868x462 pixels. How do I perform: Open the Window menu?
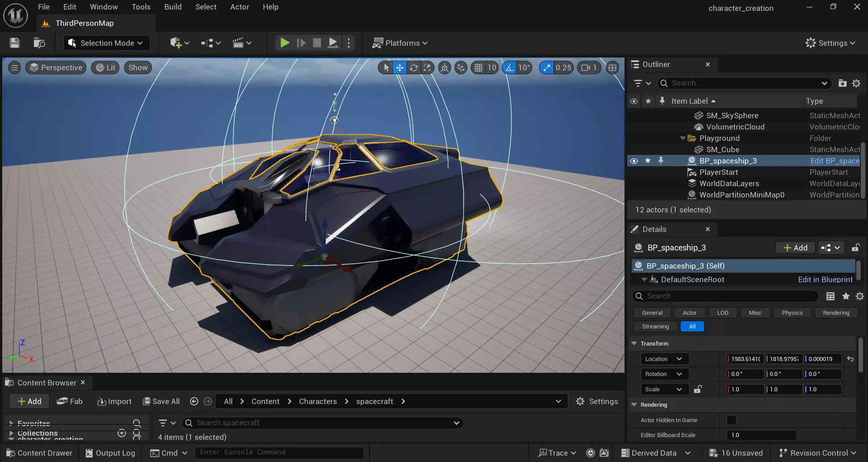(104, 7)
